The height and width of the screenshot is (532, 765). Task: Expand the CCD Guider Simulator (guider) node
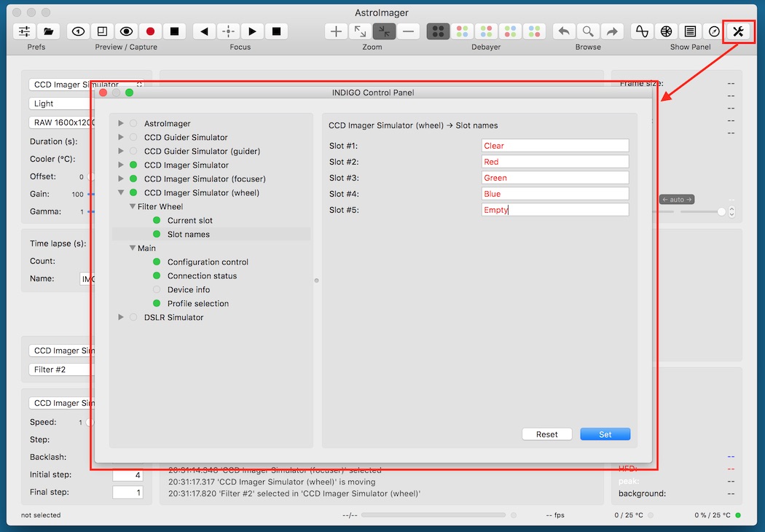[120, 152]
